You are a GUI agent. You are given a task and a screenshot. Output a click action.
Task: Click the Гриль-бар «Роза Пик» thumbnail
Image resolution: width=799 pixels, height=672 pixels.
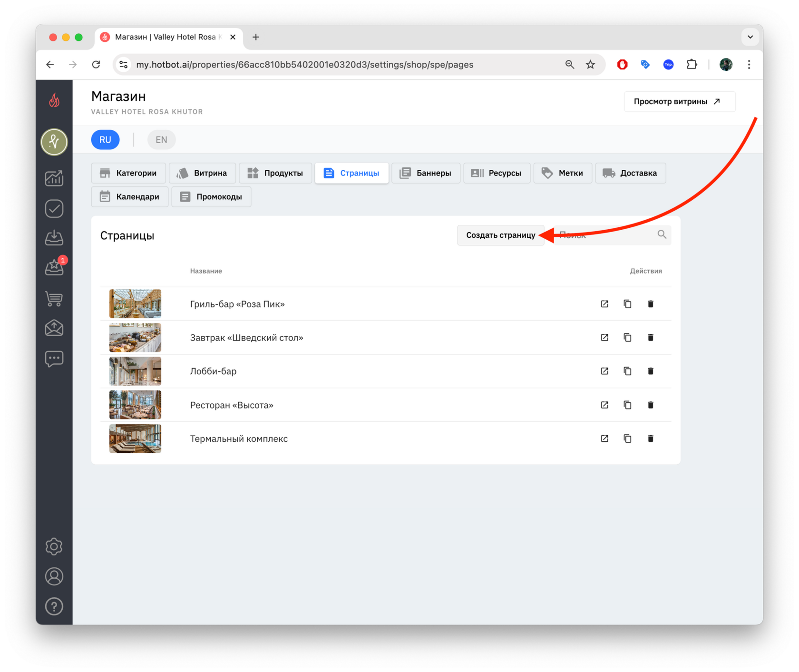[135, 303]
